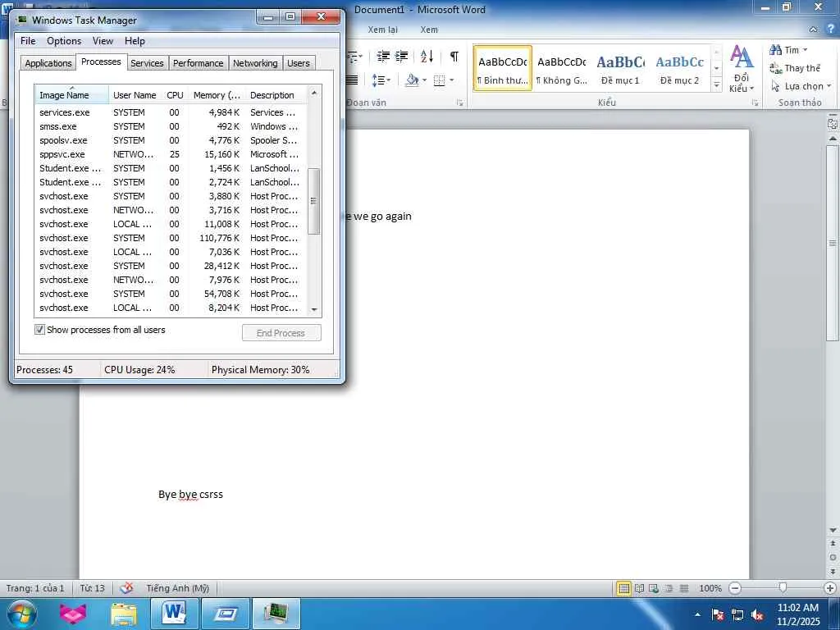Sort processes by CPU column header
Screen dimensions: 840x630
(175, 95)
